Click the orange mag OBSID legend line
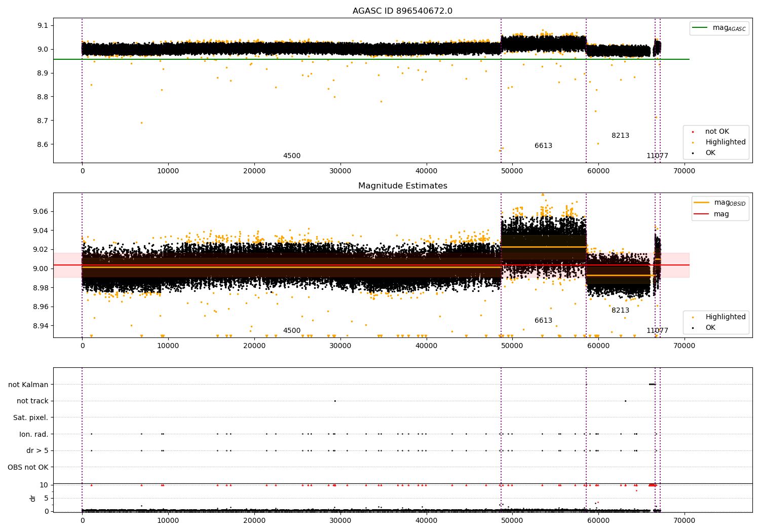 tap(702, 203)
